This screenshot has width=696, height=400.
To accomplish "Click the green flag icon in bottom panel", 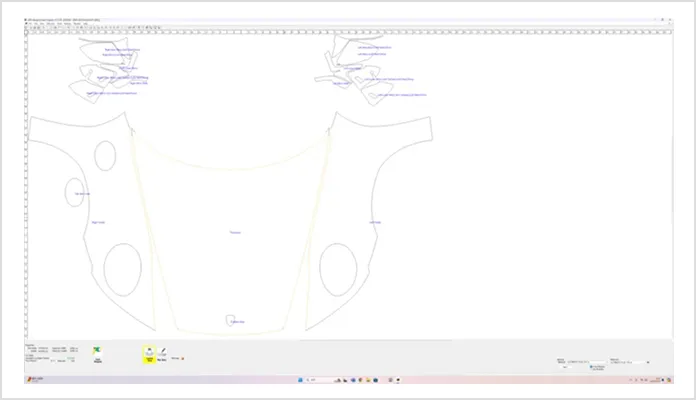I will 98,351.
